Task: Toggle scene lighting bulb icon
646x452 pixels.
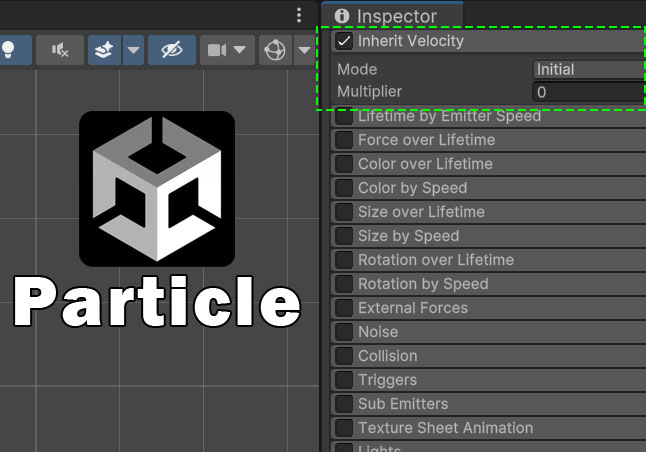Action: 8,50
